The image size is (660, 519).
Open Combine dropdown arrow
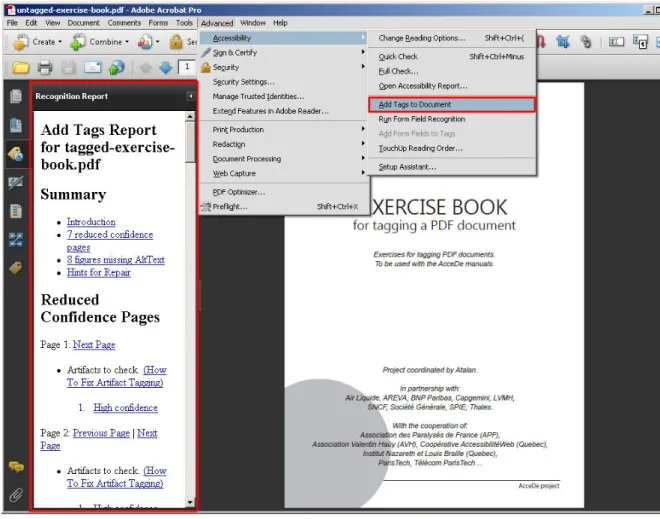(x=127, y=42)
